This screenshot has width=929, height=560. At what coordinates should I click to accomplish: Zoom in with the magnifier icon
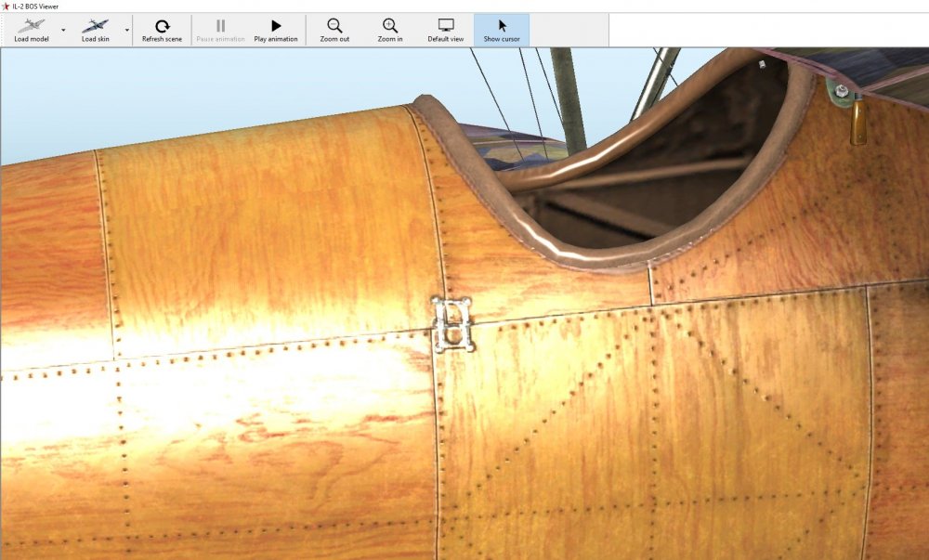pyautogui.click(x=390, y=30)
